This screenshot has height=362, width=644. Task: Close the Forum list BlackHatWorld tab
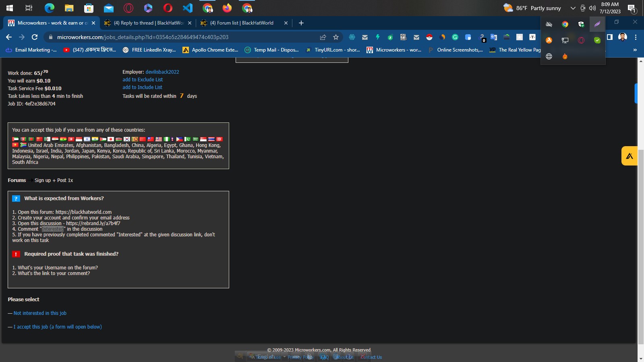coord(286,23)
